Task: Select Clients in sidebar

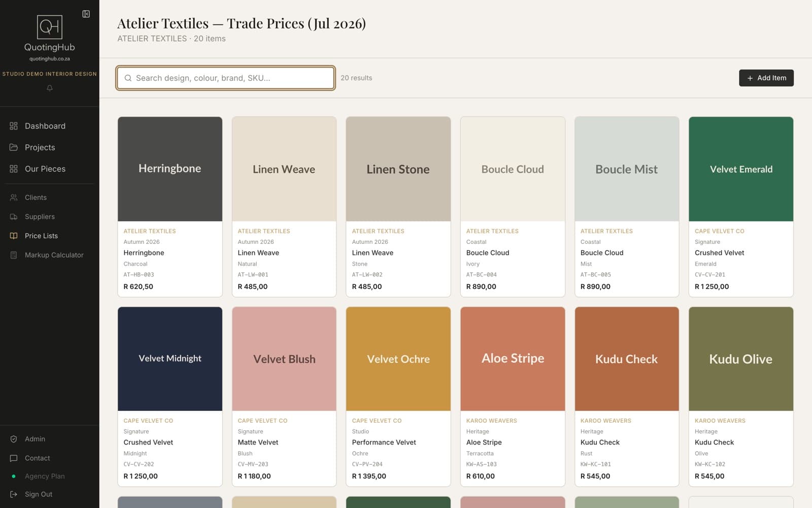Action: (50, 197)
